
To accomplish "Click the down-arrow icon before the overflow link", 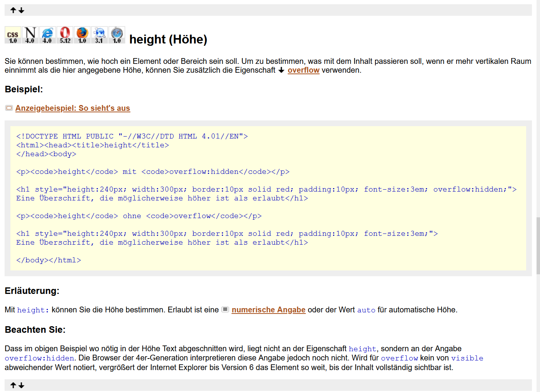I will coord(281,70).
